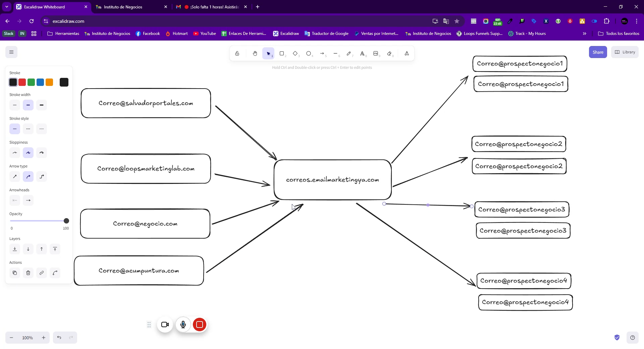Select the Ellipse shape tool
The width and height of the screenshot is (644, 349).
[x=309, y=54]
